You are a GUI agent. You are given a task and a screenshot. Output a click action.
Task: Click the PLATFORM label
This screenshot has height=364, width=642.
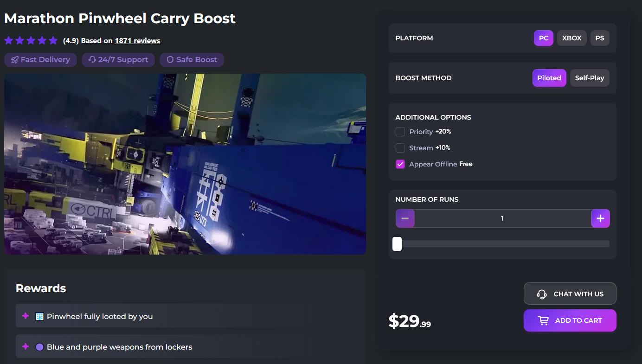tap(414, 38)
